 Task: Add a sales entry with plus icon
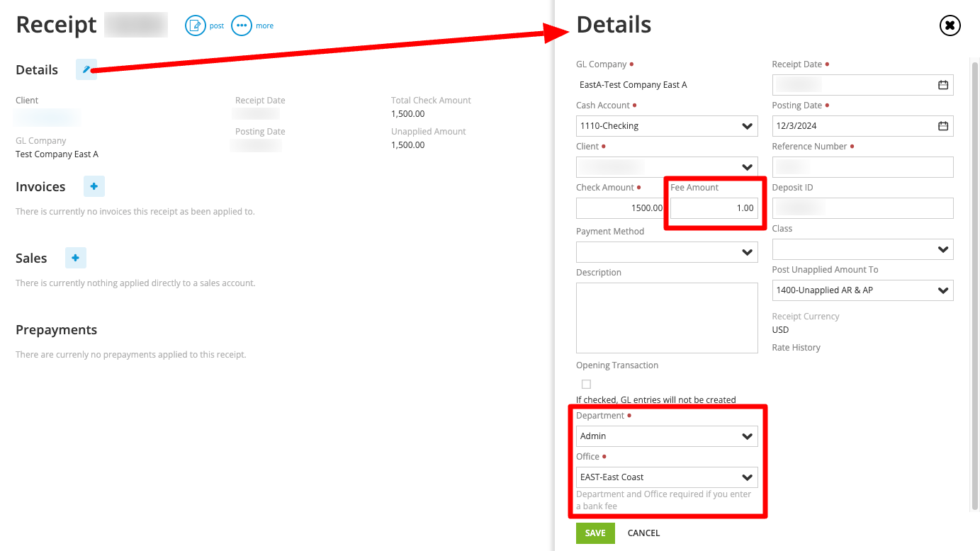(76, 258)
